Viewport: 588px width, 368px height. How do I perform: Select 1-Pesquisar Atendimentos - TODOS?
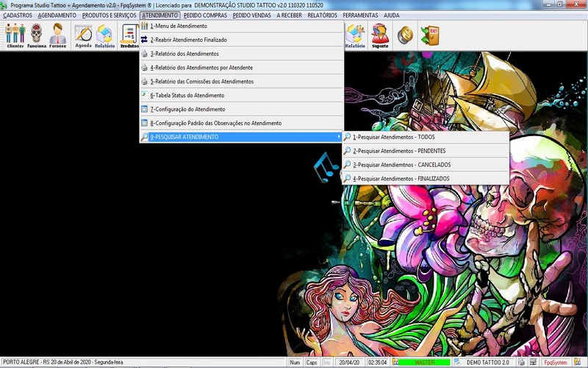click(x=426, y=137)
